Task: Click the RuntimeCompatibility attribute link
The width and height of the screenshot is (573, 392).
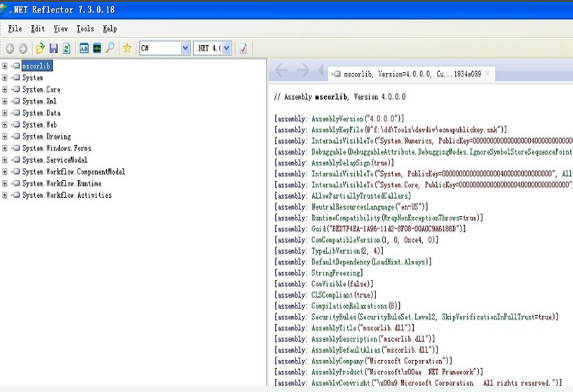Action: tap(346, 218)
